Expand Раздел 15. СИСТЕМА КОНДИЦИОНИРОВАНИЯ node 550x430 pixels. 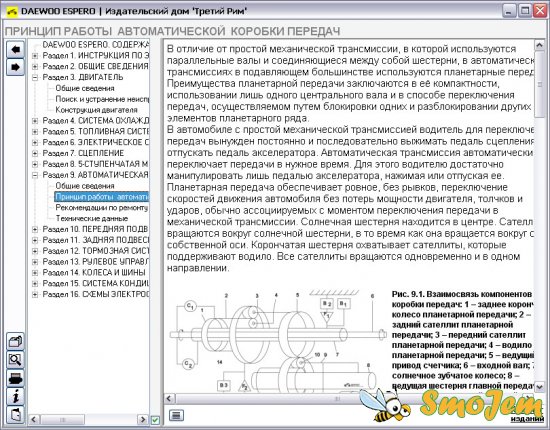point(35,284)
